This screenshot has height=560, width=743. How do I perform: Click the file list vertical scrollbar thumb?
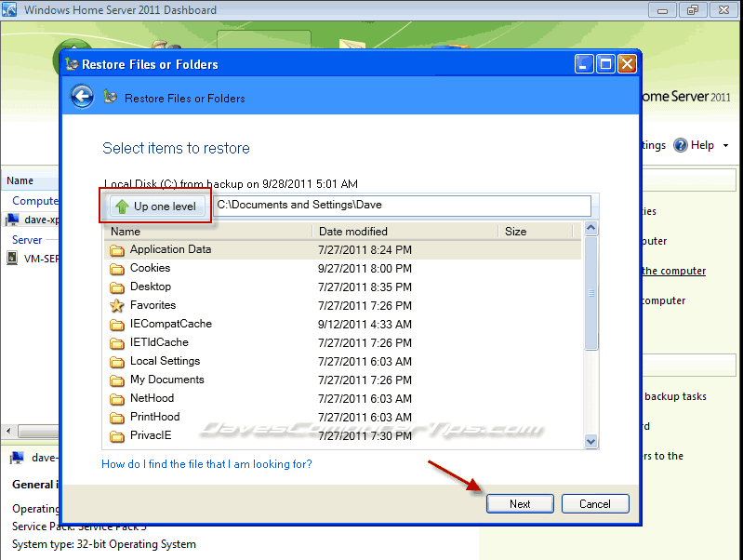590,293
